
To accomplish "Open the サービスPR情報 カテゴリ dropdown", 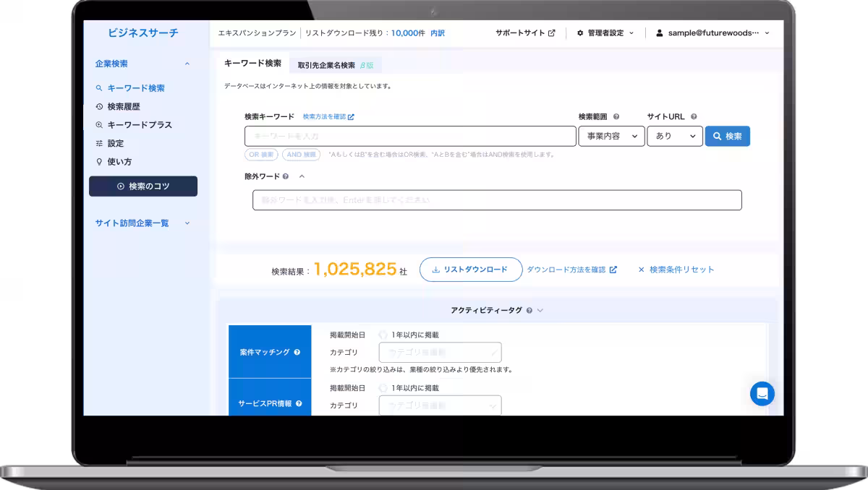I will point(440,405).
